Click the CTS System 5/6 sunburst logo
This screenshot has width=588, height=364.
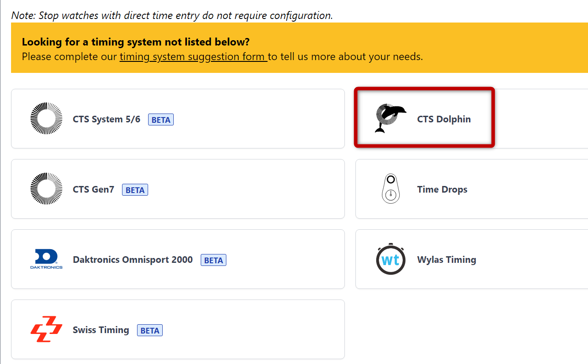click(x=46, y=118)
